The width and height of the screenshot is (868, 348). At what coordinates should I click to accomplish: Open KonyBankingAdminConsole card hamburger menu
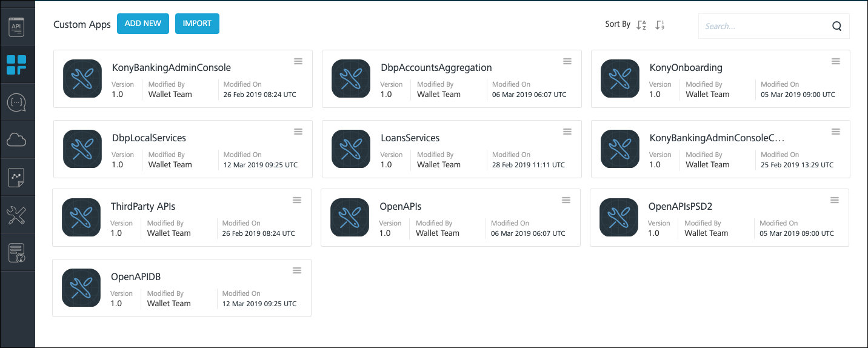(x=298, y=61)
